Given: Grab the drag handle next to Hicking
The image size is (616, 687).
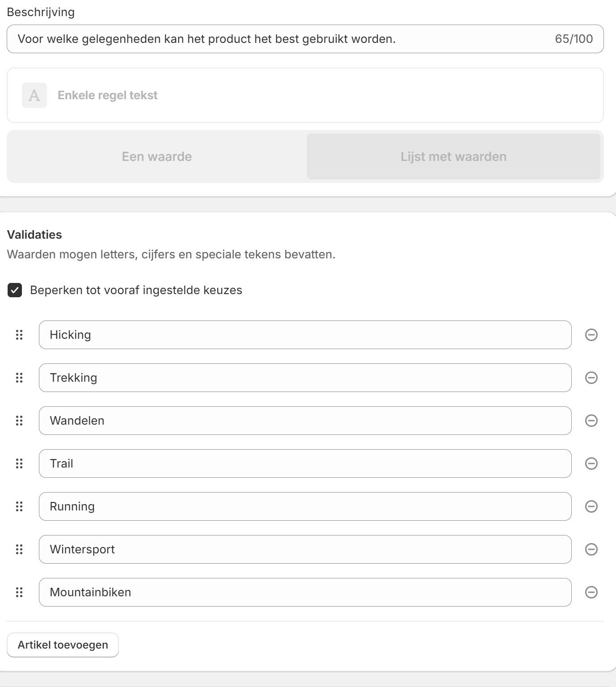Looking at the screenshot, I should (x=19, y=335).
